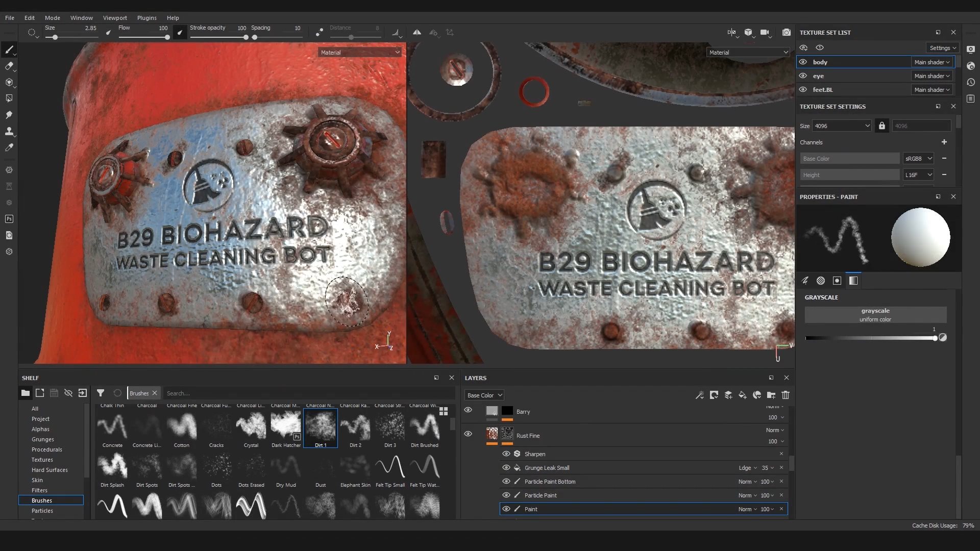Delete layer using trash icon
The image size is (980, 551).
coord(786,395)
